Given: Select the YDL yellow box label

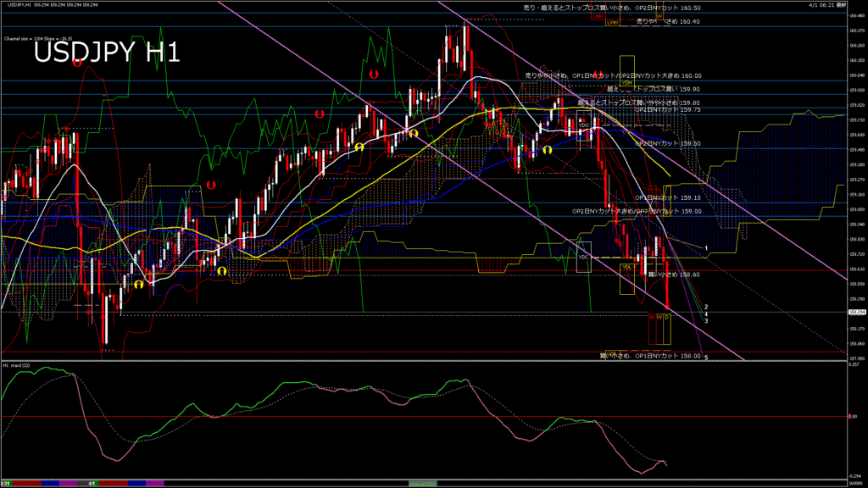Looking at the screenshot, I should coord(627,268).
